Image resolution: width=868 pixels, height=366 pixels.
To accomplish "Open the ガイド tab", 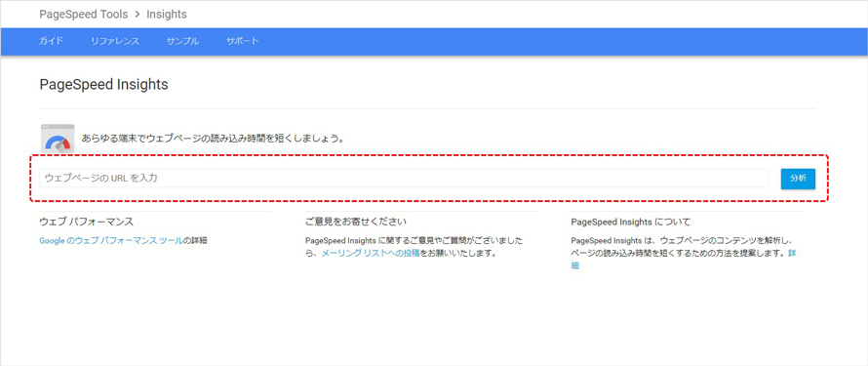I will pyautogui.click(x=51, y=42).
